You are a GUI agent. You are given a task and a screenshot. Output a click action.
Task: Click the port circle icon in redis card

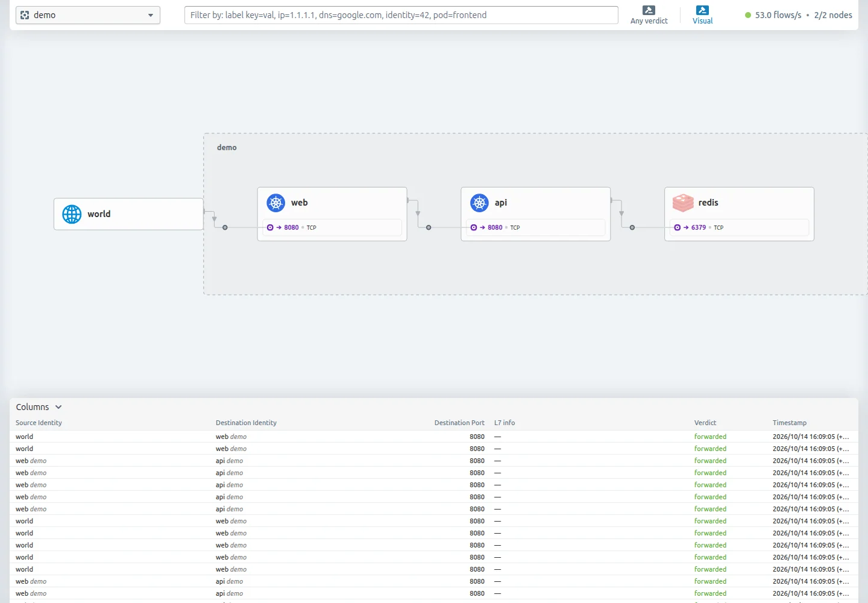pyautogui.click(x=678, y=227)
